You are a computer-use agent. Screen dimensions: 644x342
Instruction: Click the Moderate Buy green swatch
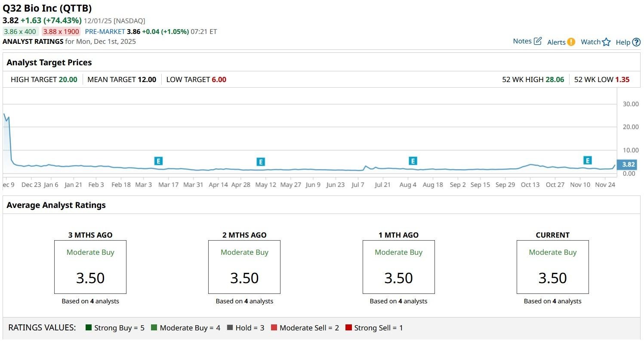point(154,328)
